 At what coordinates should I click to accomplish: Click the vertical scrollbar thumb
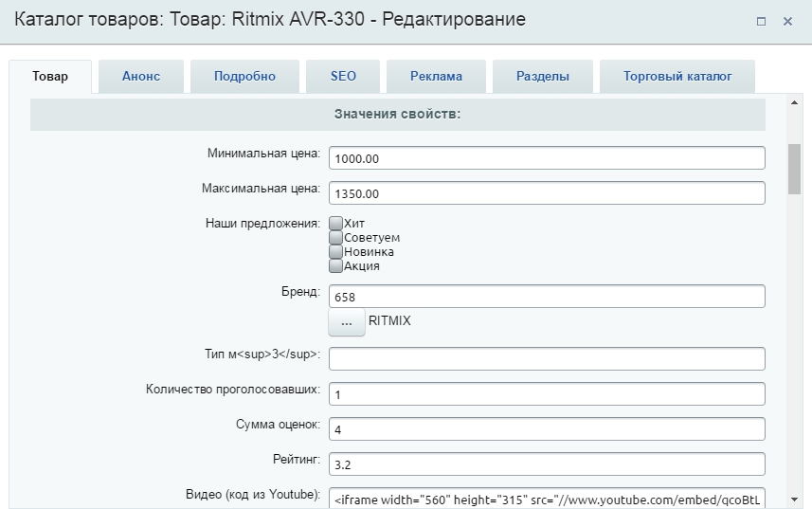[794, 169]
